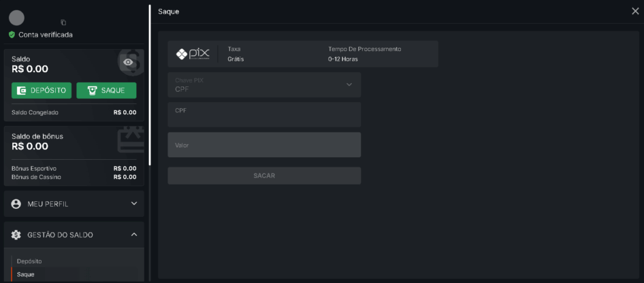The width and height of the screenshot is (644, 283).
Task: Close the Saque panel with X
Action: tap(635, 11)
